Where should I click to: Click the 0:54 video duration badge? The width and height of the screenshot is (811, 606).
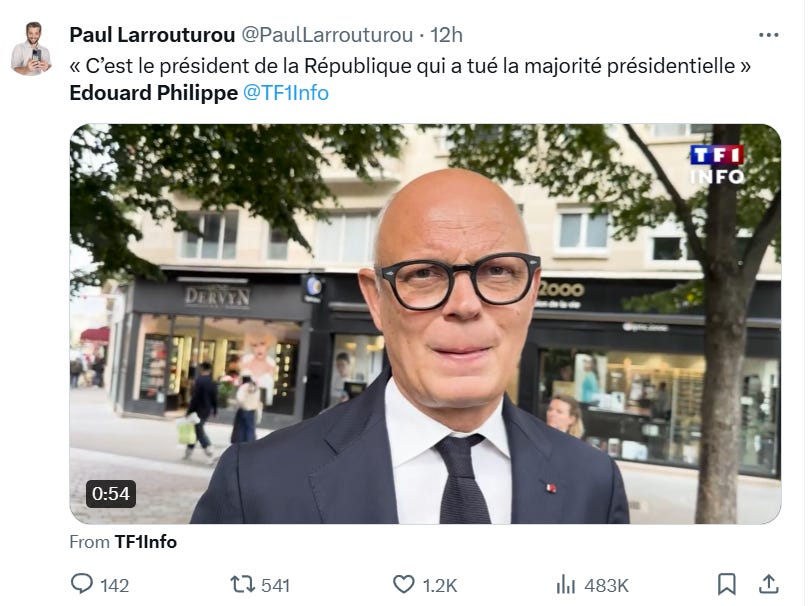pos(111,494)
